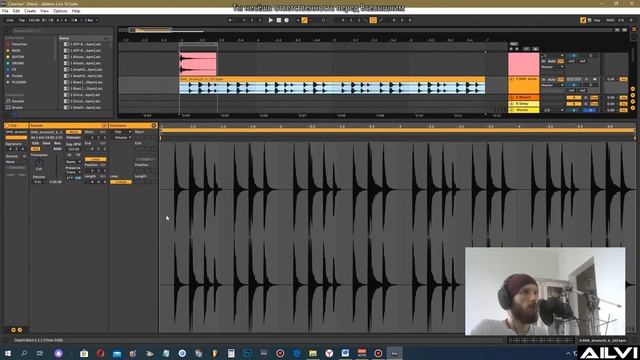Set DHS drum track monitor to Auto
The width and height of the screenshot is (640, 360).
pyautogui.click(x=552, y=79)
